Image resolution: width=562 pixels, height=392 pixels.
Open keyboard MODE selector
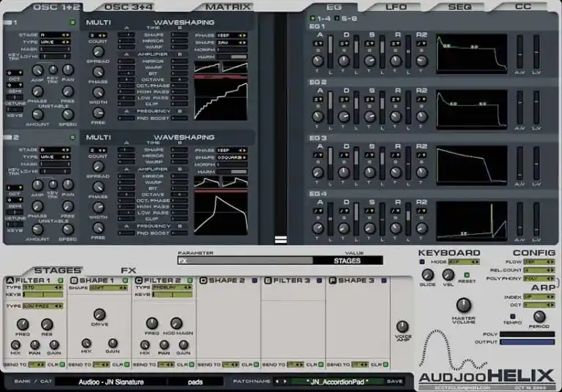tap(464, 262)
